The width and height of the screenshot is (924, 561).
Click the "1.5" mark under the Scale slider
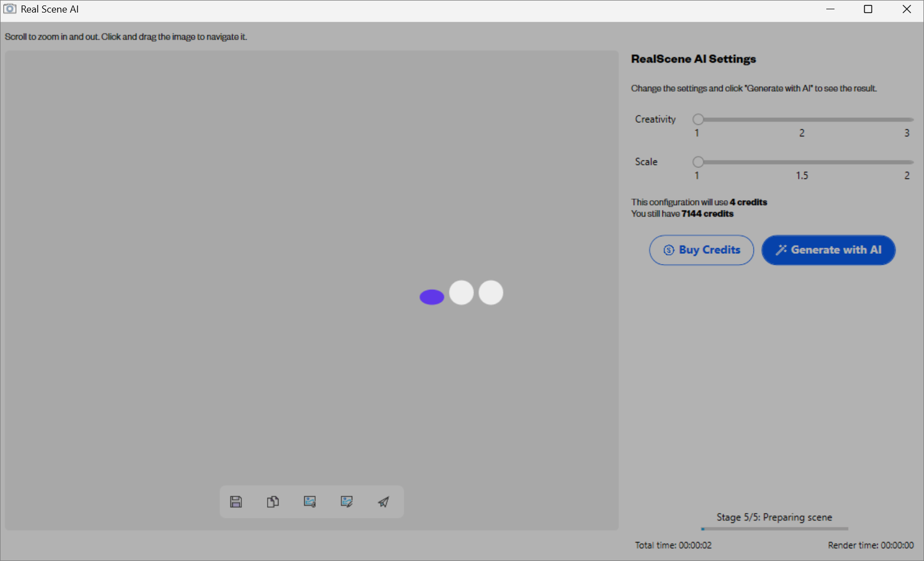tap(802, 176)
